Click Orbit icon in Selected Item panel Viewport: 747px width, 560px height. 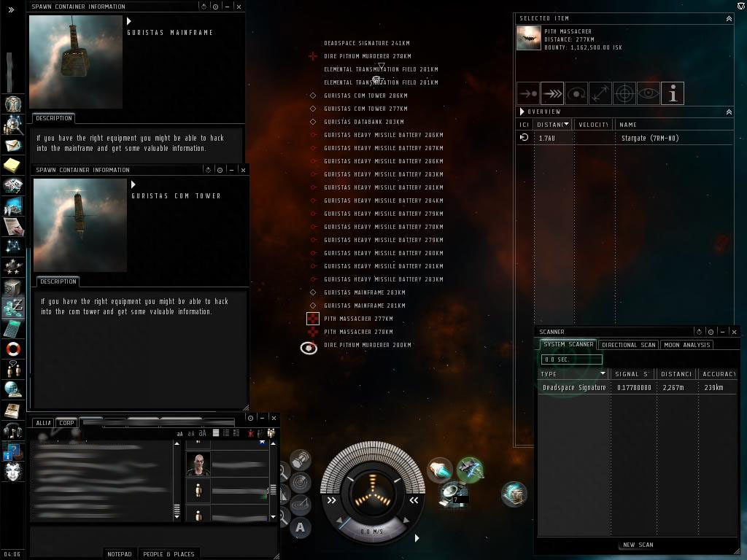click(576, 93)
